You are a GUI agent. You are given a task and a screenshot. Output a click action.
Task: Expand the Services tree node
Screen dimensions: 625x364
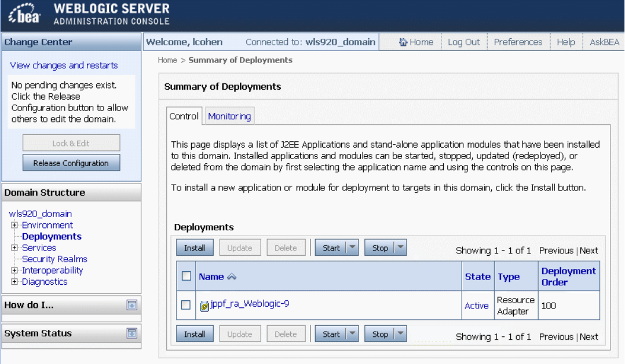[14, 248]
